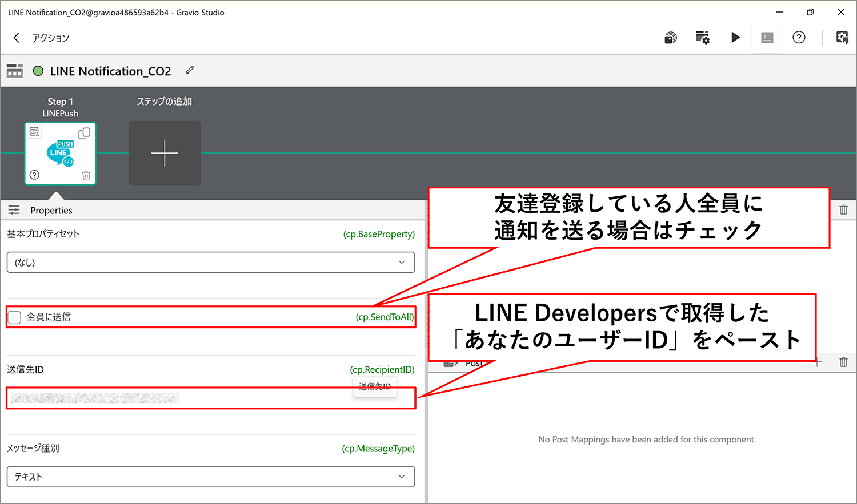
Task: Open the 基本プロパティセット dropdown
Action: pos(211,263)
